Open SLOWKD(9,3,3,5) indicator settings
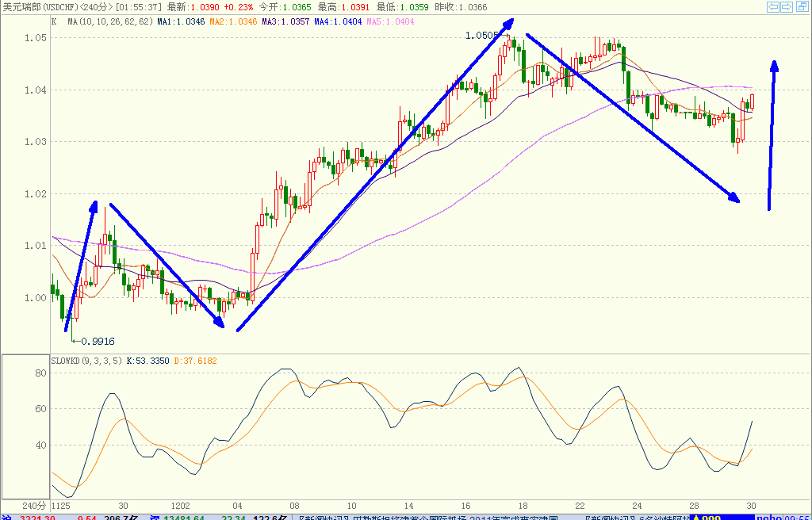Viewport: 812px width, 520px height. (x=86, y=361)
